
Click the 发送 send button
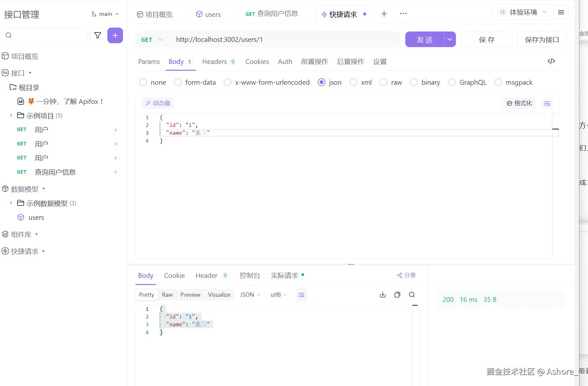(x=424, y=39)
